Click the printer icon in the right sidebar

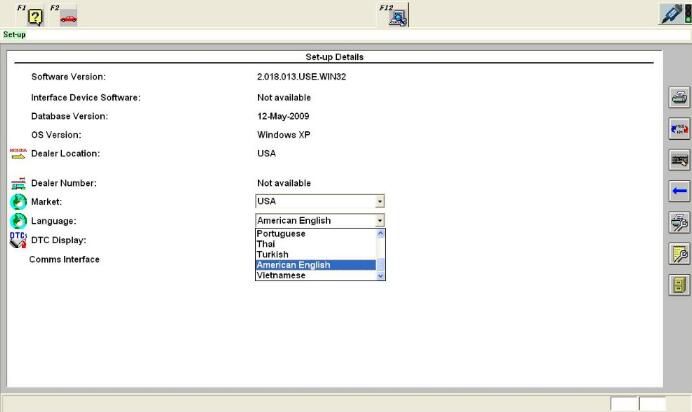(679, 97)
